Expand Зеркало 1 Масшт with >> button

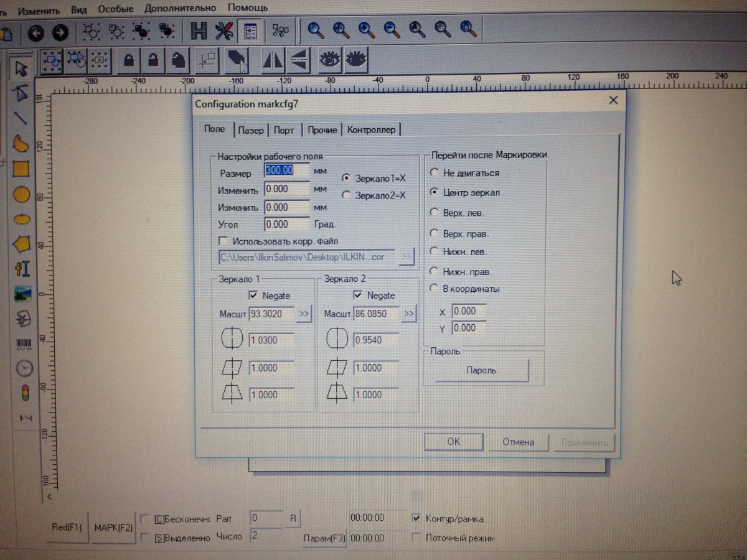click(x=304, y=314)
